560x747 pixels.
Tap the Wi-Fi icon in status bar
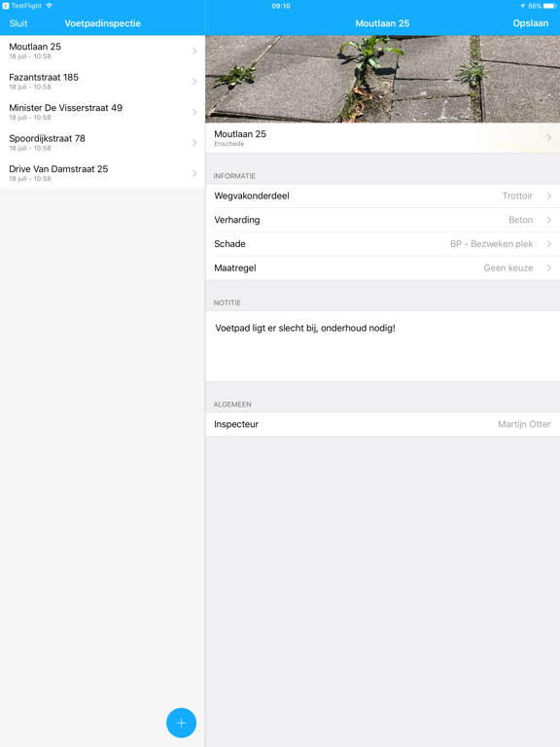pos(49,6)
